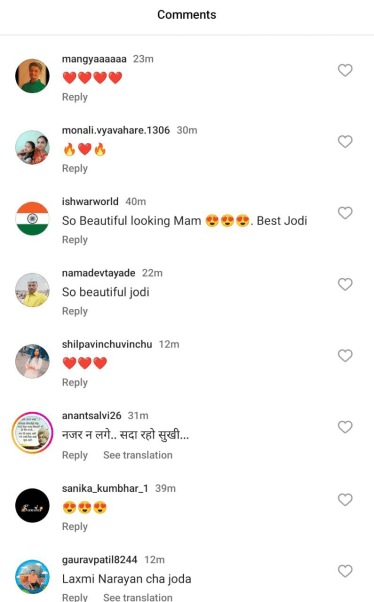374x602 pixels.
Task: Reply to mangyaaaaaa's hearts comment
Action: pos(75,97)
